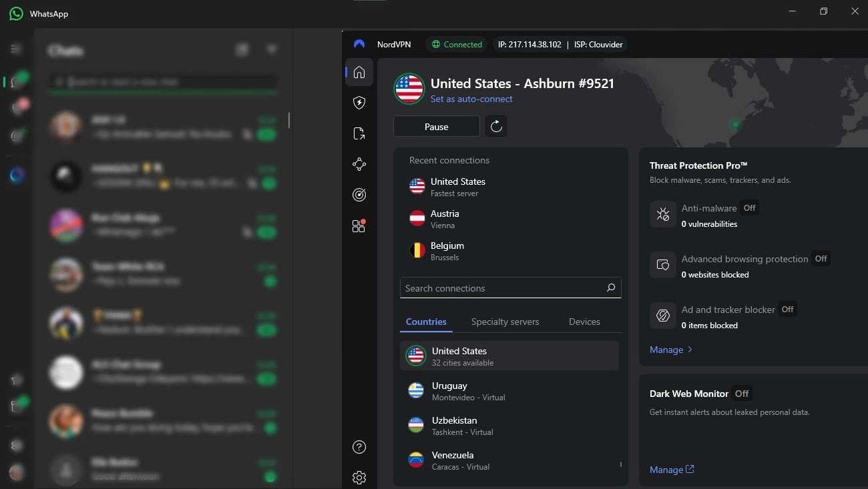
Task: Set Ashburn #9521 as auto-connect
Action: click(x=471, y=99)
